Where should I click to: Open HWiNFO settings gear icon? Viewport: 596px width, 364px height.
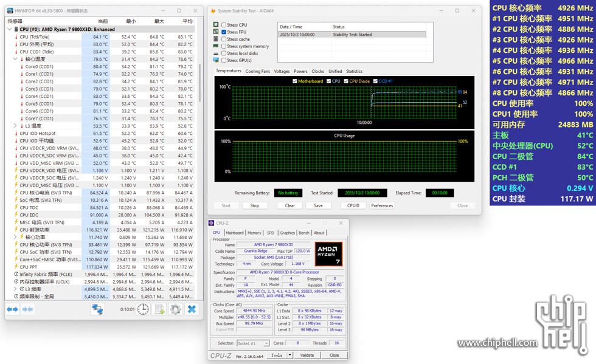point(176,309)
